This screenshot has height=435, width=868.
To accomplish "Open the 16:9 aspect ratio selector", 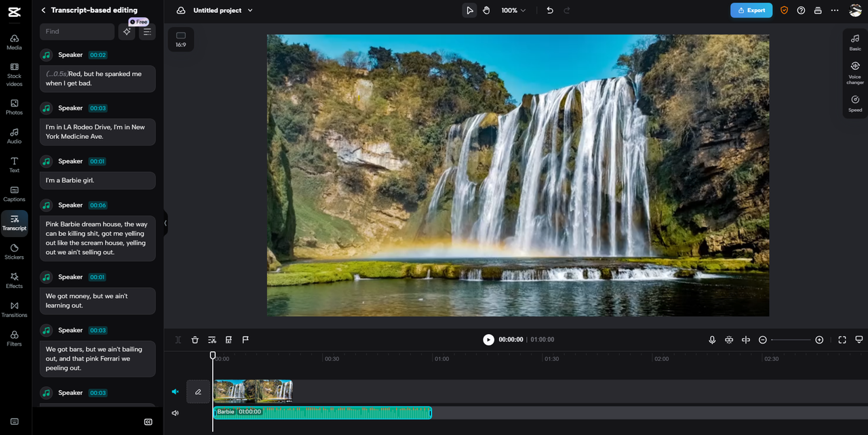I will [x=181, y=39].
